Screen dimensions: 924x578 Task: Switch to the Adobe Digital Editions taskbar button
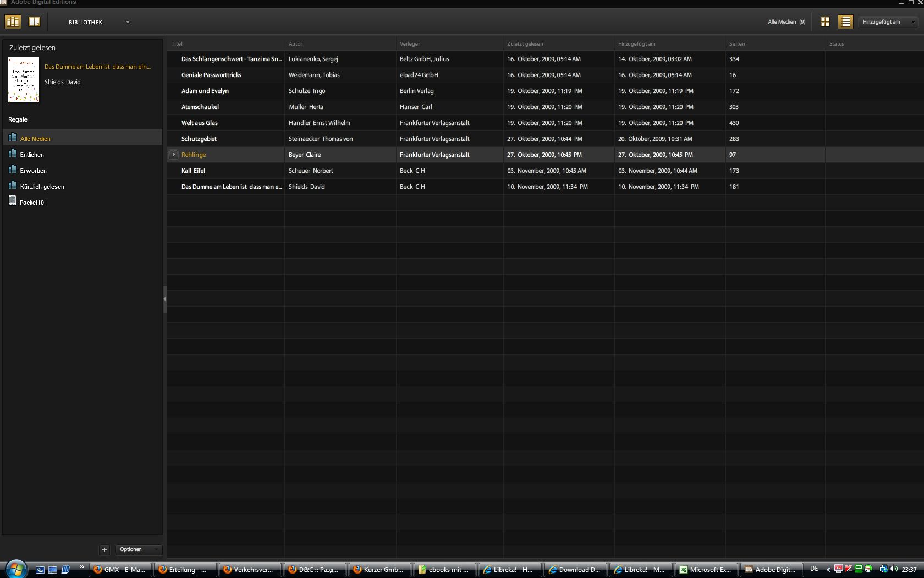coord(771,570)
